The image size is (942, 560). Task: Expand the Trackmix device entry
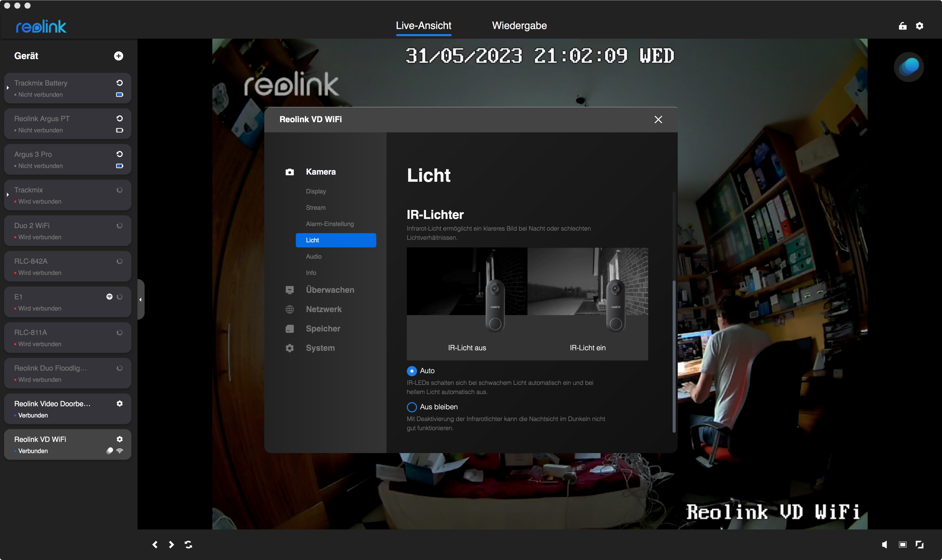point(8,195)
